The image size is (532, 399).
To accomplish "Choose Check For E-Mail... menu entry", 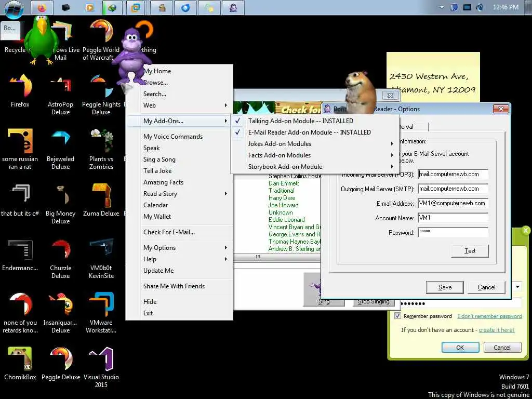I will 180,232.
